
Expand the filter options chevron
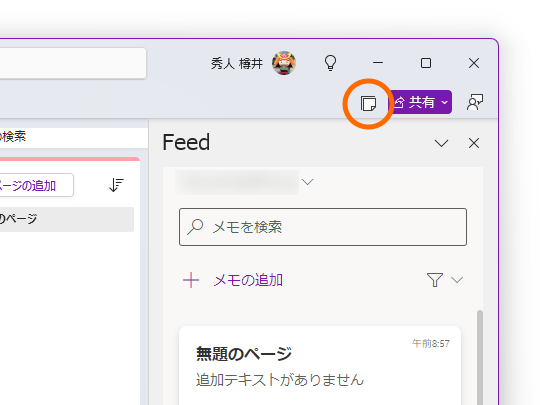(457, 280)
